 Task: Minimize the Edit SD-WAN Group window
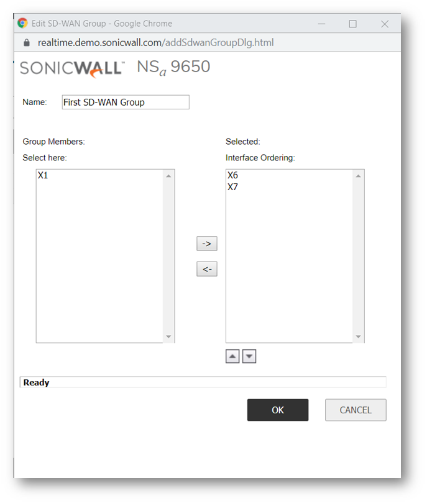point(321,24)
